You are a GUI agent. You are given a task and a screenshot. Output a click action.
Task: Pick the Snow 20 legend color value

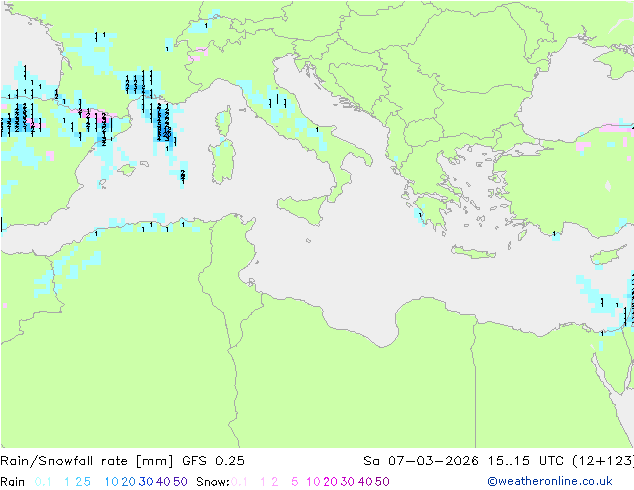[330, 482]
